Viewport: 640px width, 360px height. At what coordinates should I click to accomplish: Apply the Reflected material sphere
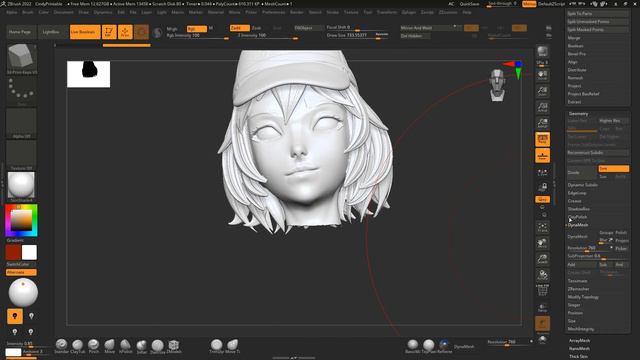(444, 345)
